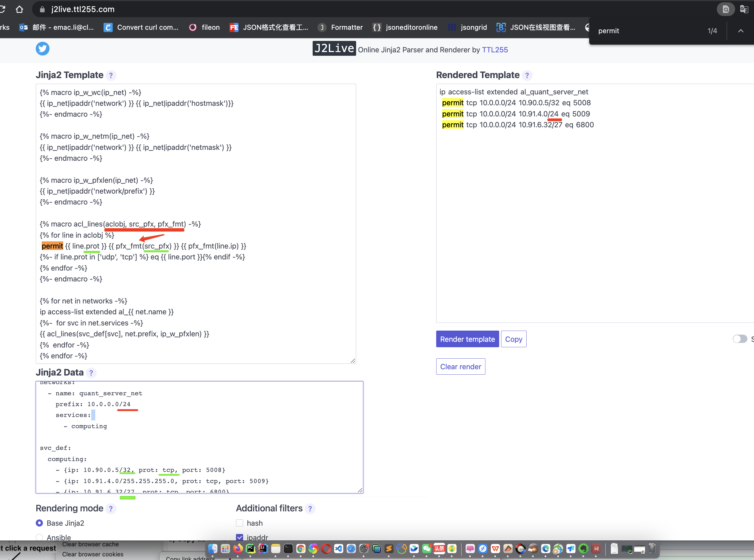Viewport: 754px width, 560px height.
Task: Open the Formatter bookmark
Action: click(x=340, y=27)
